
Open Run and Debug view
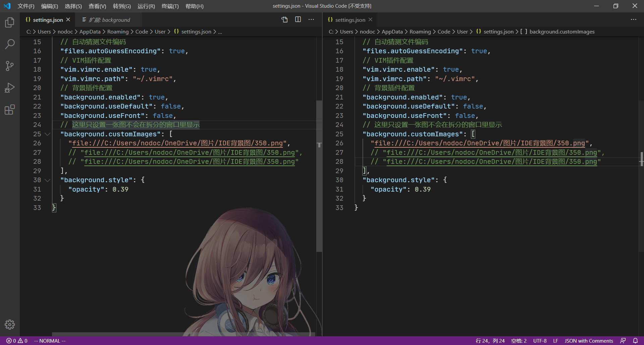[10, 88]
